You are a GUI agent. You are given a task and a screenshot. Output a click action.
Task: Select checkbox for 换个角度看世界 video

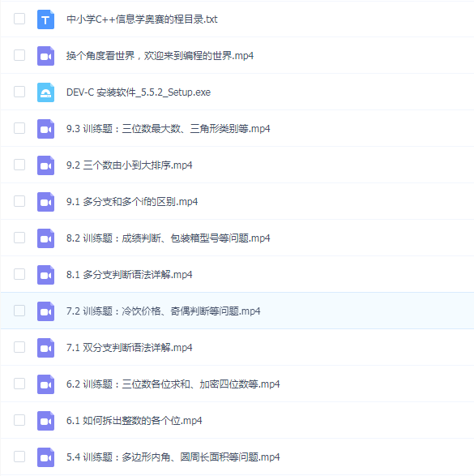point(19,55)
